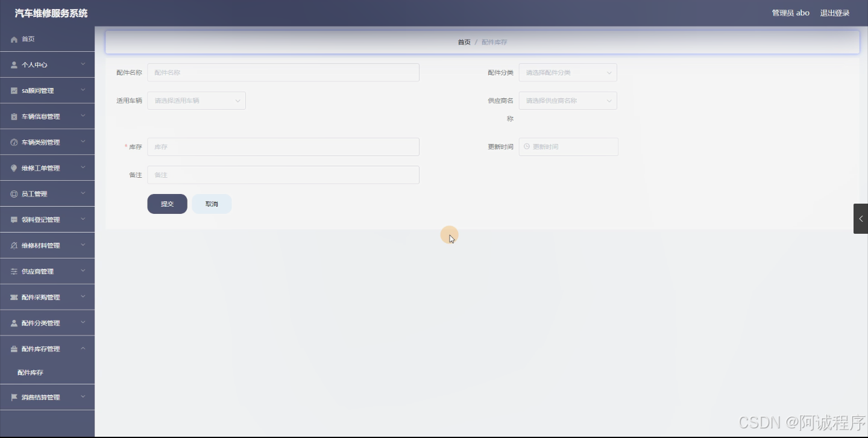Image resolution: width=868 pixels, height=438 pixels.
Task: Click the briefcase icon for 配件库存管理
Action: point(14,349)
